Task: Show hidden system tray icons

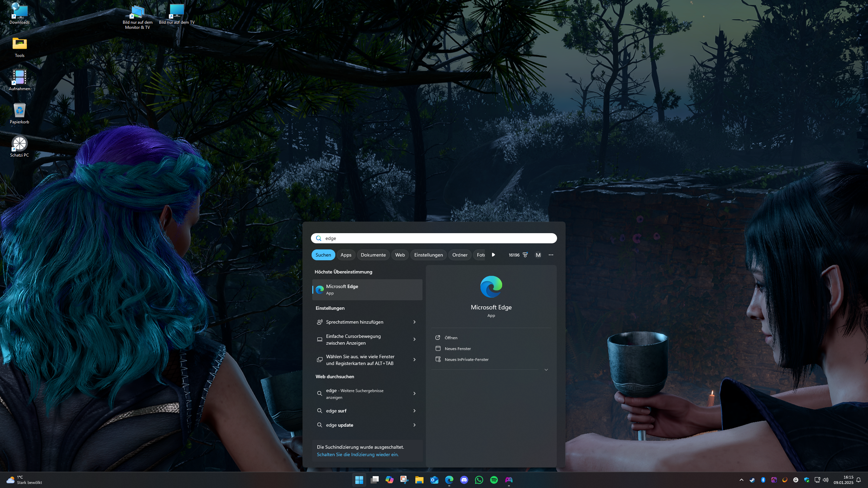Action: [x=741, y=480]
